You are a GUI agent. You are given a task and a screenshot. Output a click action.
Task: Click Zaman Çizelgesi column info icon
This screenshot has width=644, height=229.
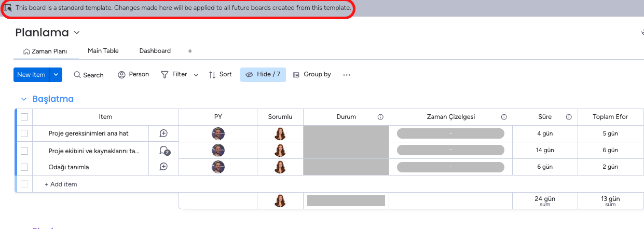pyautogui.click(x=504, y=117)
